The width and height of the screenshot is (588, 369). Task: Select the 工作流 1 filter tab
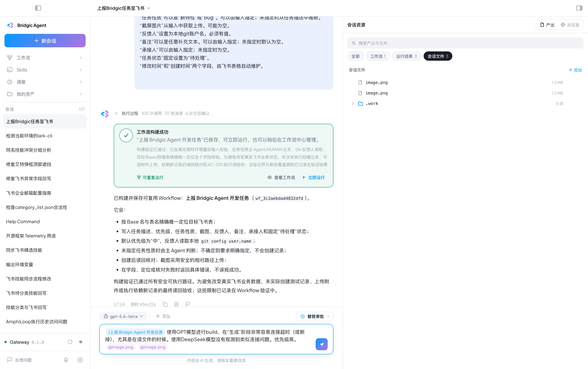[378, 56]
